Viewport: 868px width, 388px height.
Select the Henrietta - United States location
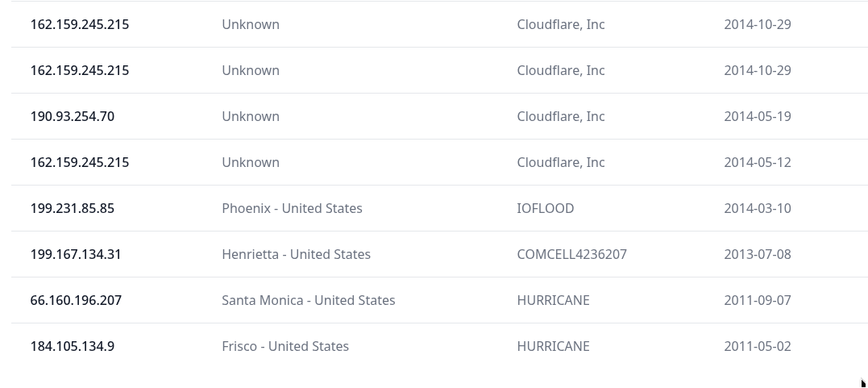pos(296,254)
